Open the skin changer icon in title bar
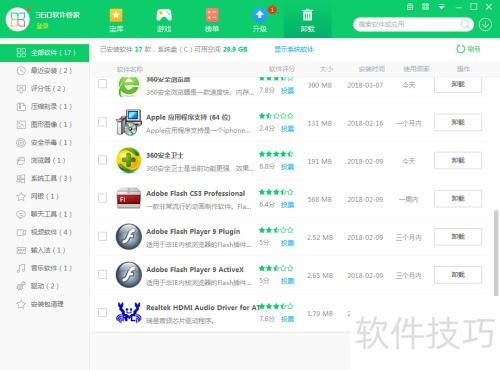The width and height of the screenshot is (500, 370). click(x=410, y=7)
